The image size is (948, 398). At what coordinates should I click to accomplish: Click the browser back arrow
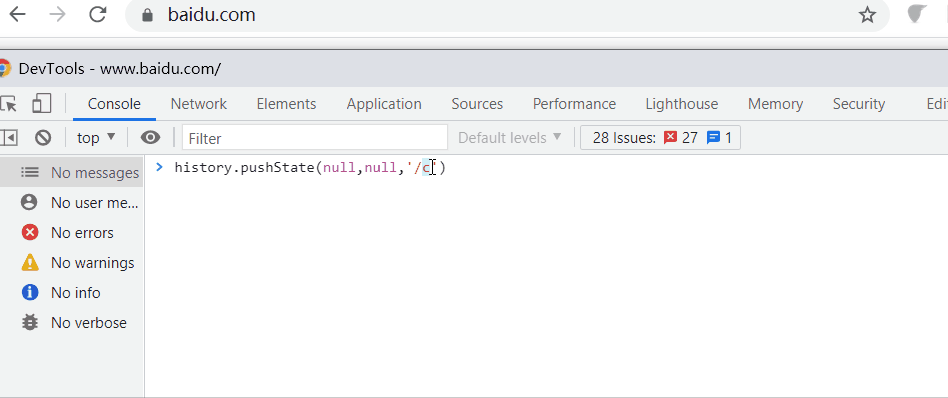click(x=18, y=15)
